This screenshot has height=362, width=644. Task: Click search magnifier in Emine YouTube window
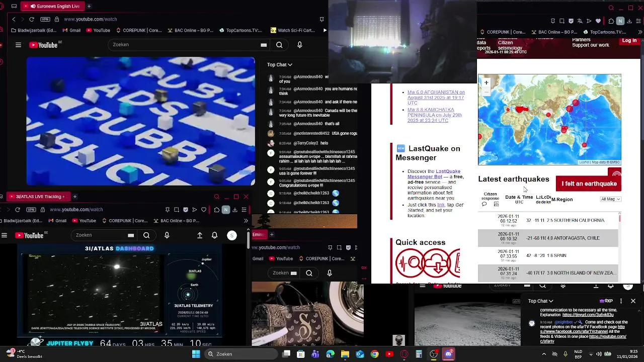point(309,273)
